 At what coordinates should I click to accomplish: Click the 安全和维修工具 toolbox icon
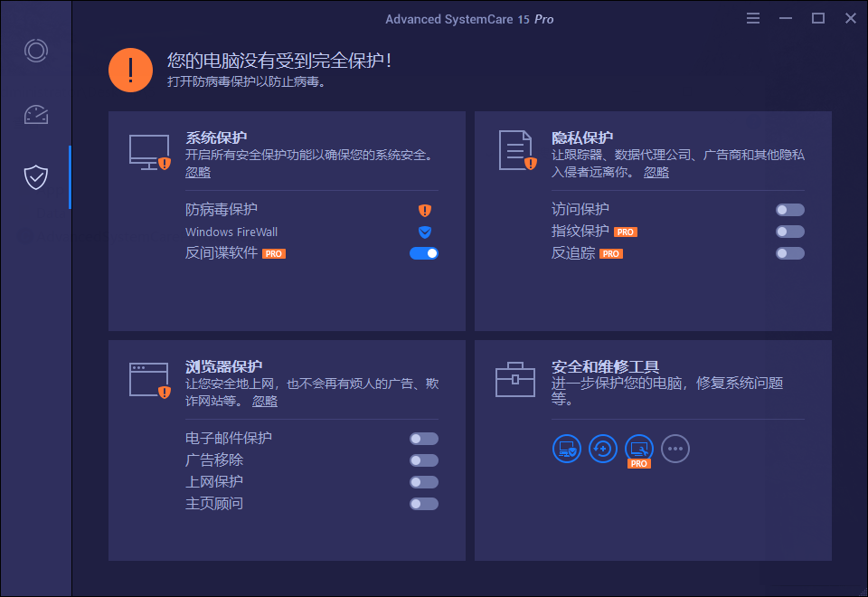click(x=514, y=379)
